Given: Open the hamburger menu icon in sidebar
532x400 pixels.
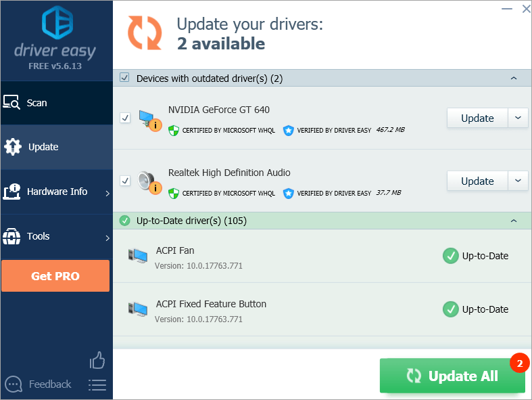Looking at the screenshot, I should coord(97,385).
